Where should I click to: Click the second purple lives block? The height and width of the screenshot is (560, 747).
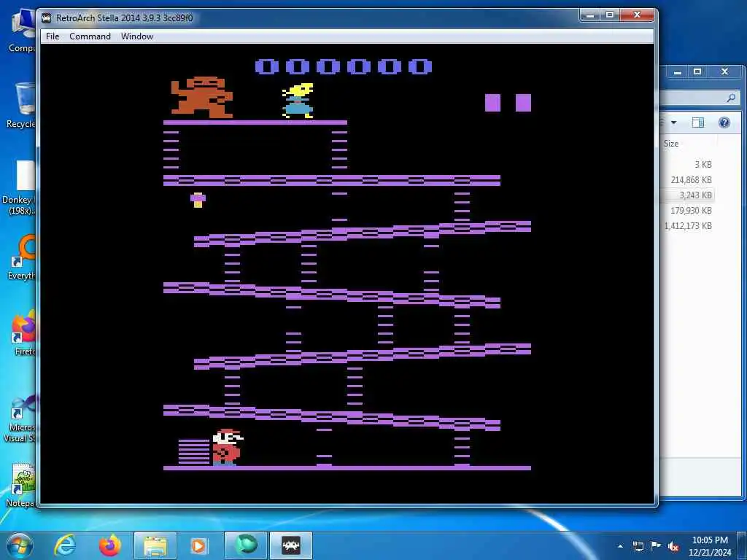click(523, 102)
